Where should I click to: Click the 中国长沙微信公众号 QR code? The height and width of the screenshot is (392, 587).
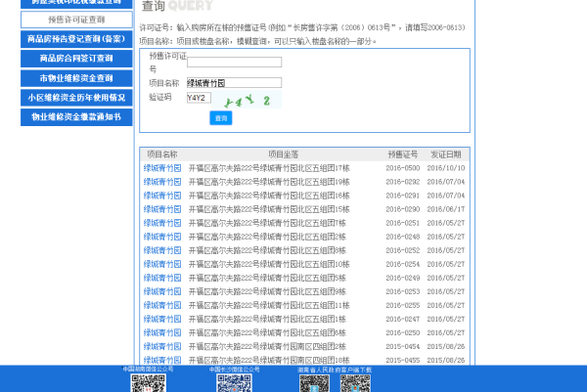tap(234, 382)
